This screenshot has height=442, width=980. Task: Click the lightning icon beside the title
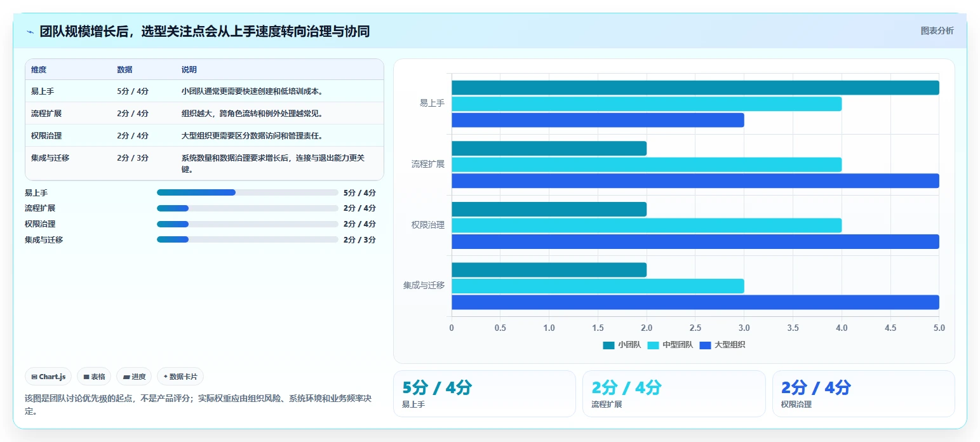point(30,32)
